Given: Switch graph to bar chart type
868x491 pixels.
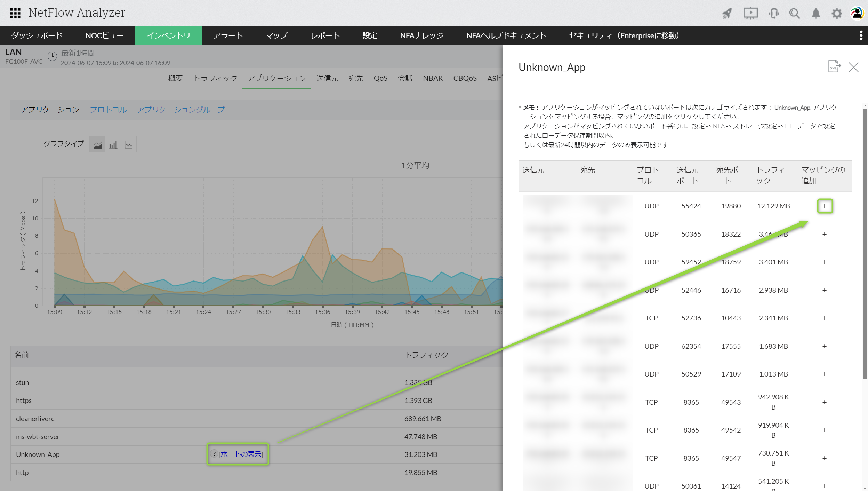Looking at the screenshot, I should point(113,145).
